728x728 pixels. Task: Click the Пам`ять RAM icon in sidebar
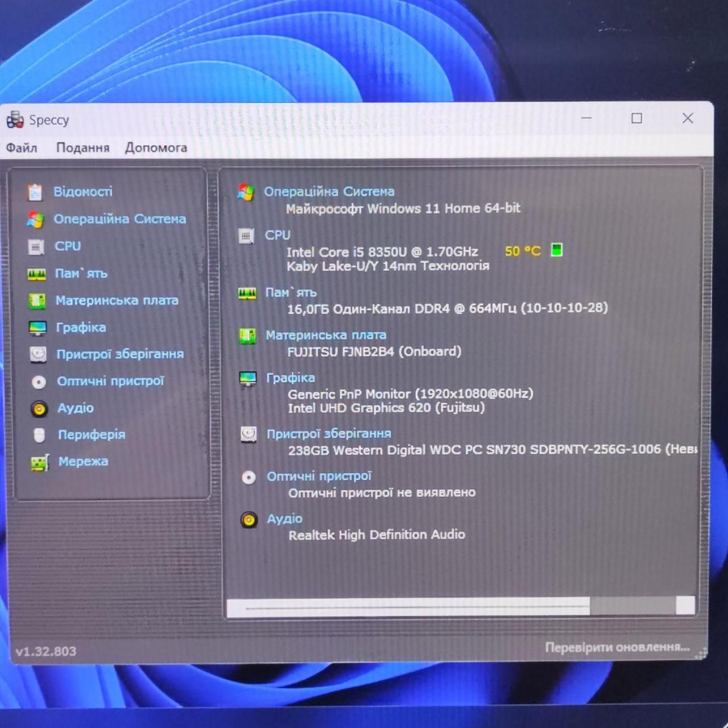(36, 275)
